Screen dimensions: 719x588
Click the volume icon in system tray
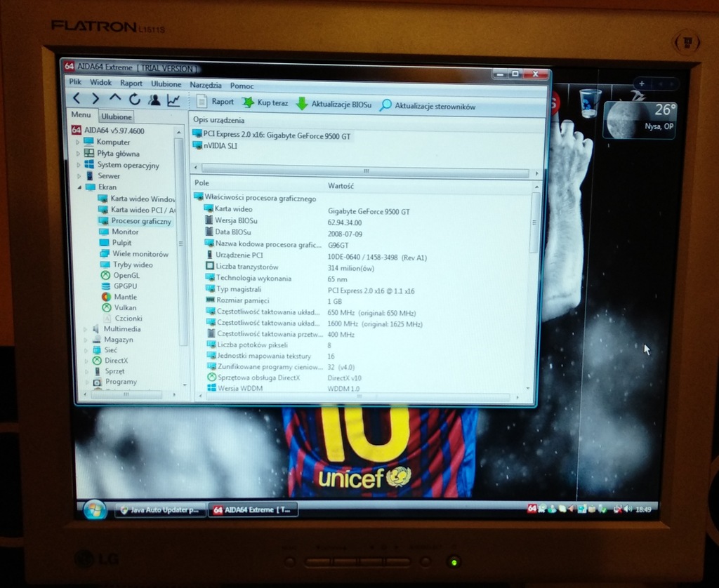click(x=627, y=509)
